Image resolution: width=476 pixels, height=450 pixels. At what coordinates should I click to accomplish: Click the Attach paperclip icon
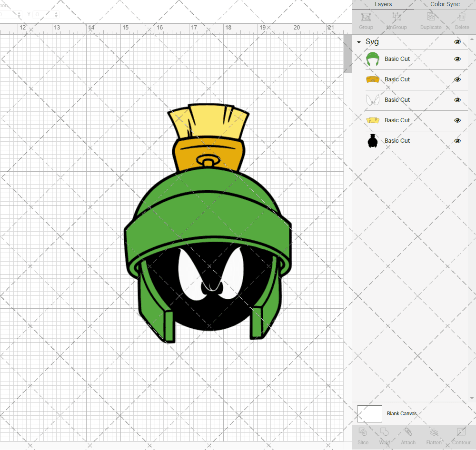point(408,432)
